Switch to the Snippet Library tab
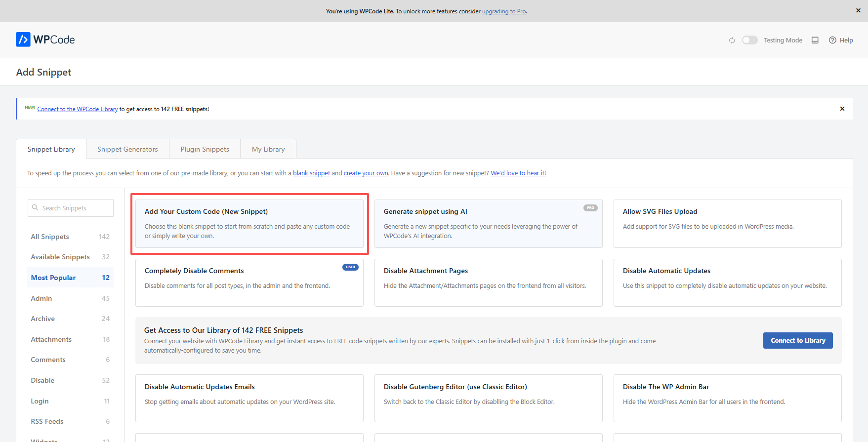 [x=51, y=149]
